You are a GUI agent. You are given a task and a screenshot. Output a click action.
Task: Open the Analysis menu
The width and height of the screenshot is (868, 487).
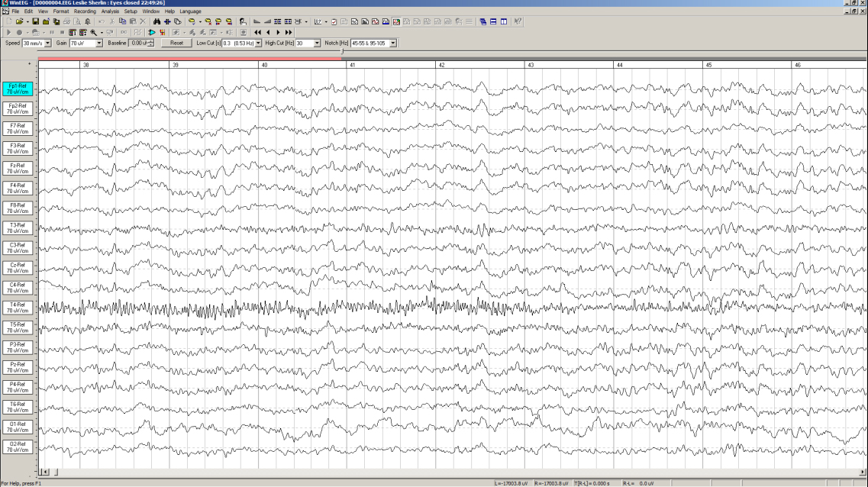[110, 11]
